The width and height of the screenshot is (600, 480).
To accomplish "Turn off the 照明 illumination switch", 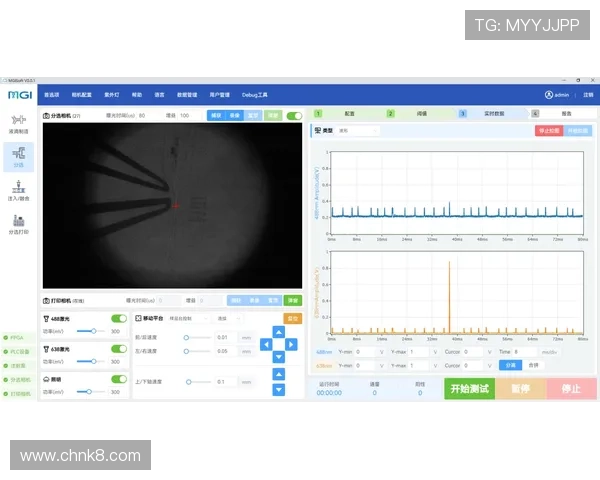I will (x=118, y=380).
